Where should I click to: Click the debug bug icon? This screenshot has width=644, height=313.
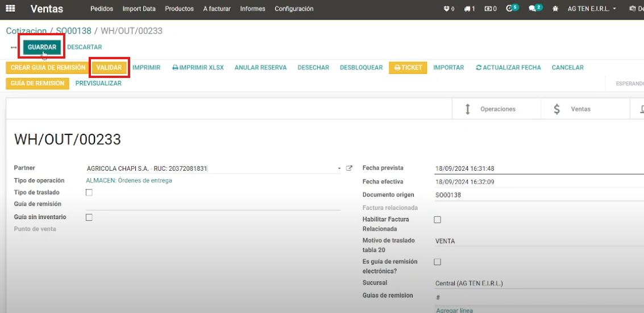point(555,9)
